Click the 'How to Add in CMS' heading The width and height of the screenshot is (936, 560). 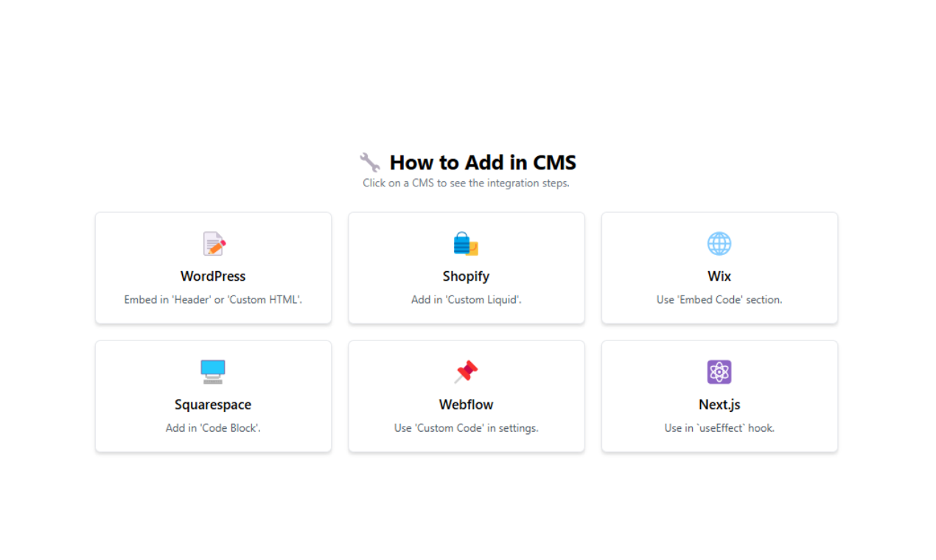(483, 162)
